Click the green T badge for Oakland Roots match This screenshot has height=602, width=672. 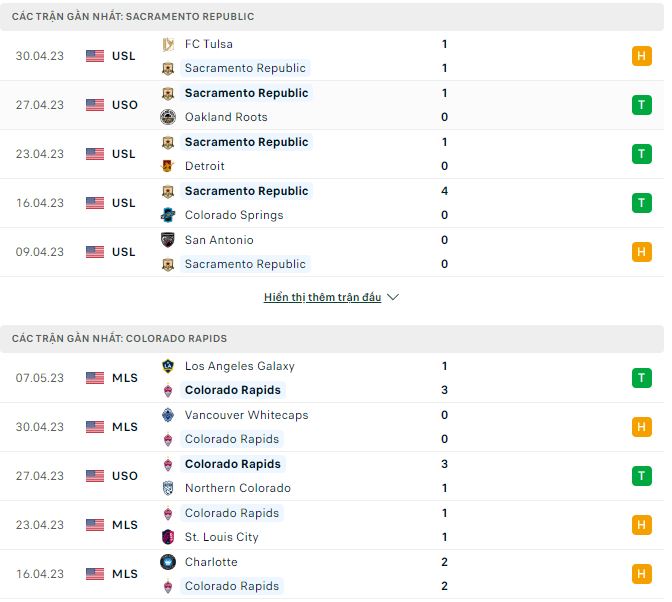[x=641, y=105]
